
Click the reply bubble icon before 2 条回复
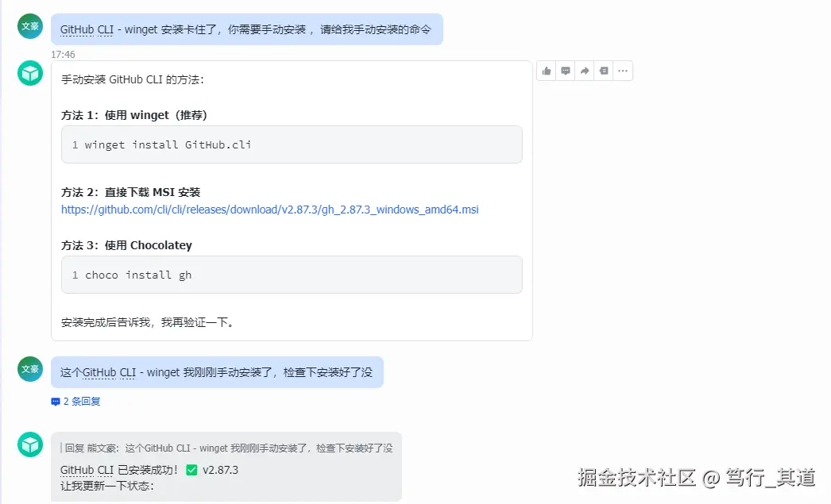coord(54,401)
